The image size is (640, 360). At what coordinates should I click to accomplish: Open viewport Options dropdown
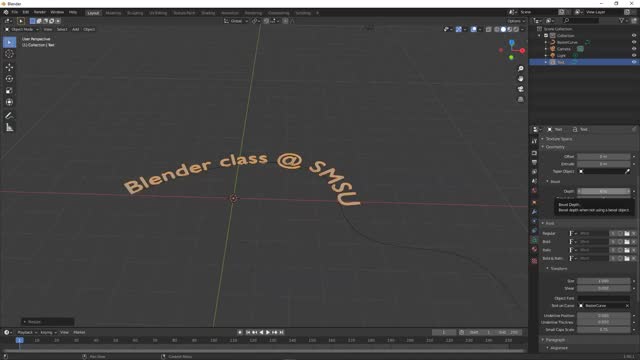pyautogui.click(x=516, y=21)
